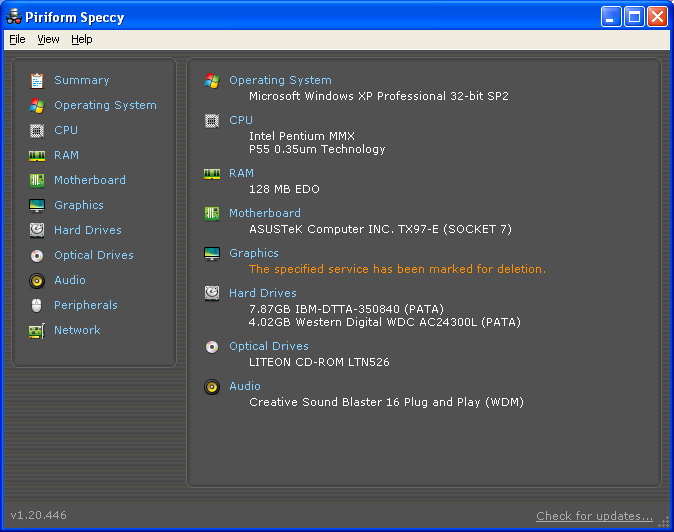Click the Hard Drives disk icon in sidebar
The width and height of the screenshot is (674, 532).
click(37, 230)
